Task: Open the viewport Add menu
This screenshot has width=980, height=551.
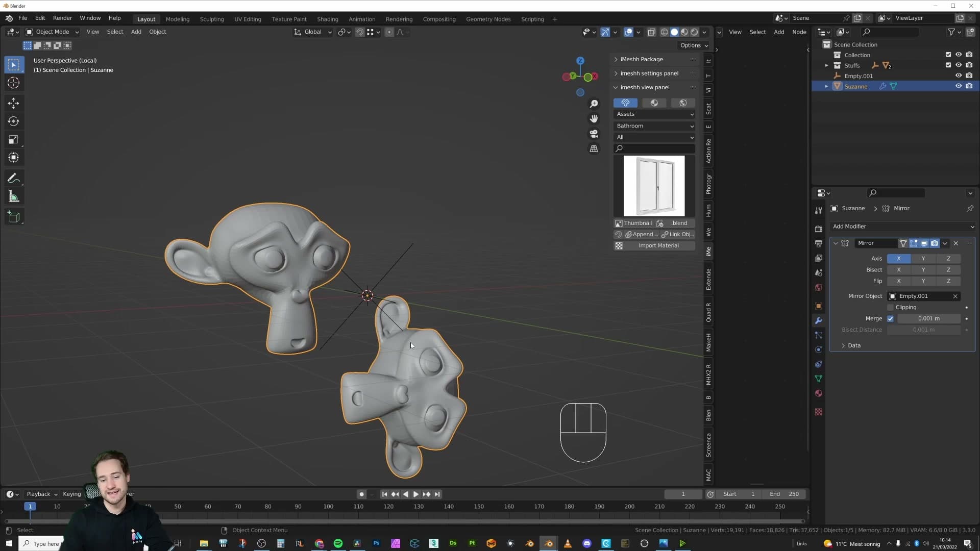Action: pos(136,32)
